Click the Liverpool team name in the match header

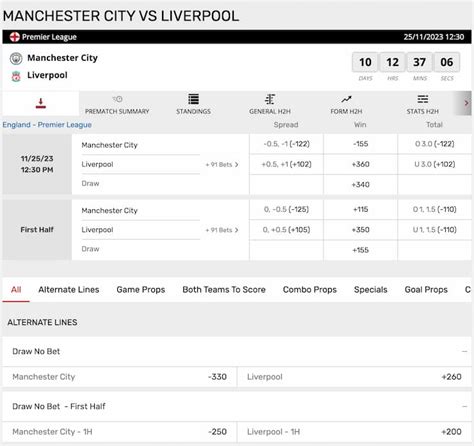pos(47,75)
